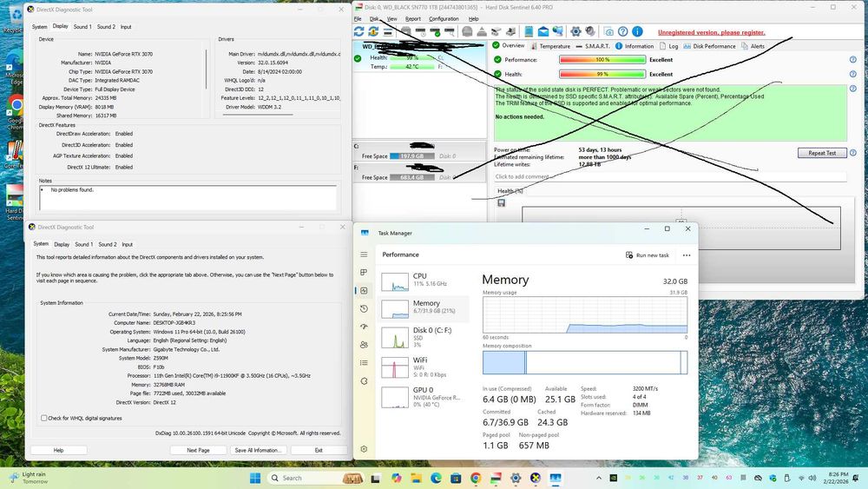Click Hard Disk Sentinel question mark help icon
Image resolution: width=868 pixels, height=489 pixels.
click(x=622, y=32)
